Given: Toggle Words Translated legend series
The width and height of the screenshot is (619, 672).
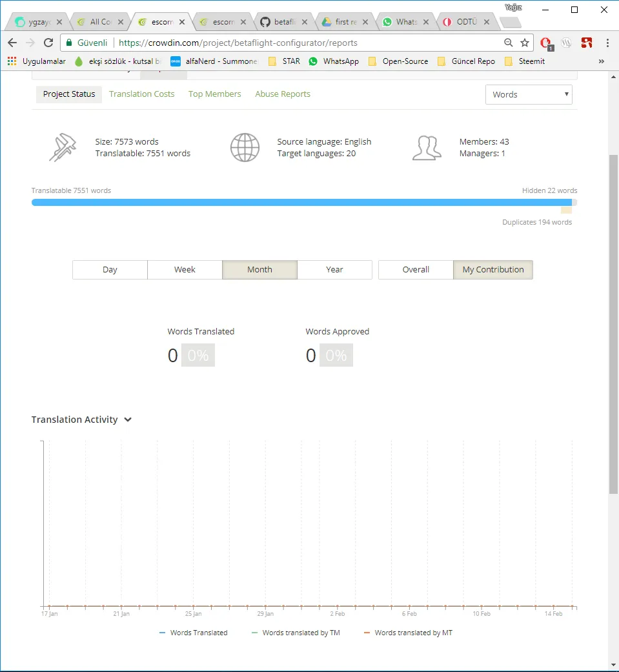Looking at the screenshot, I should [194, 633].
